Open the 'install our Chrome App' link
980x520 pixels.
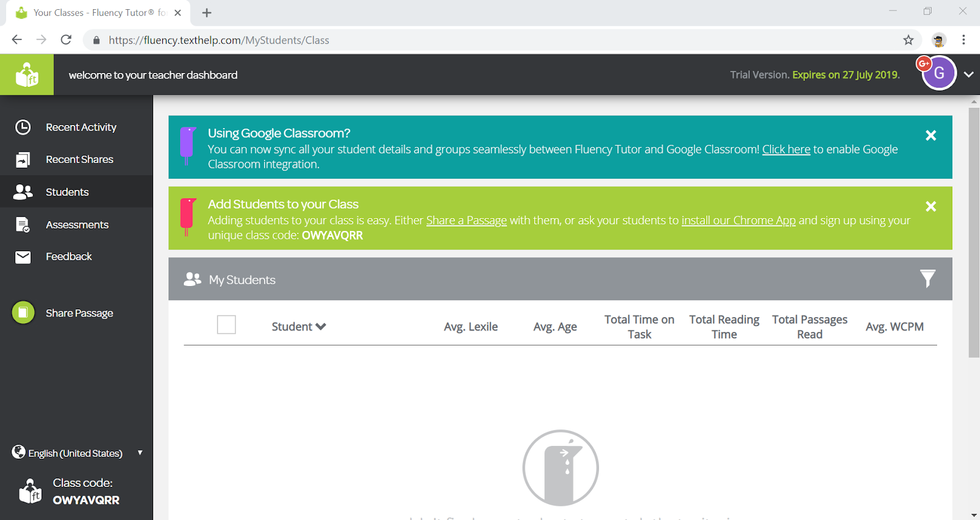(739, 220)
